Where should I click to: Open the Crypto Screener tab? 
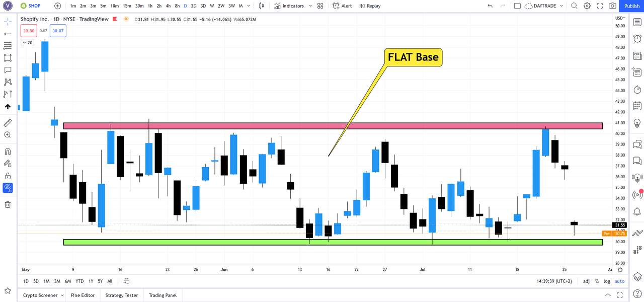(41, 295)
